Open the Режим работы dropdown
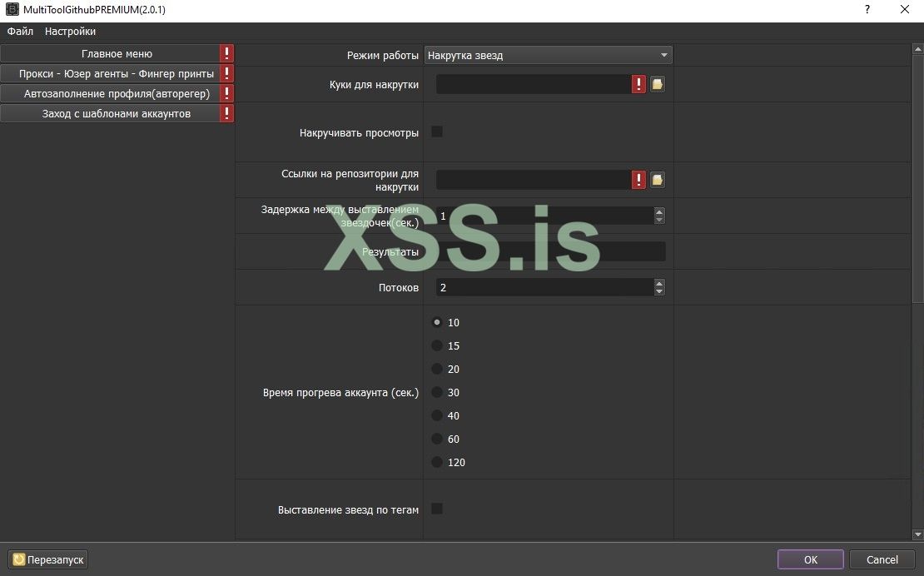The image size is (924, 576). coord(548,56)
